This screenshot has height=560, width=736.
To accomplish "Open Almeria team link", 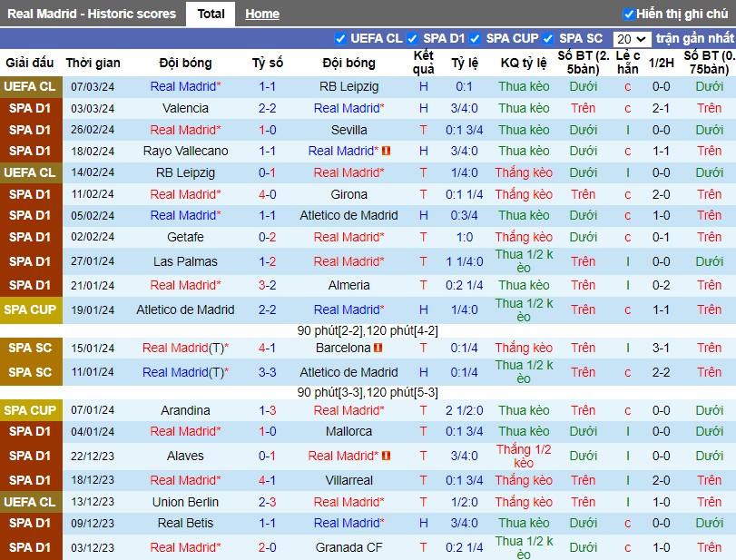I will (348, 285).
